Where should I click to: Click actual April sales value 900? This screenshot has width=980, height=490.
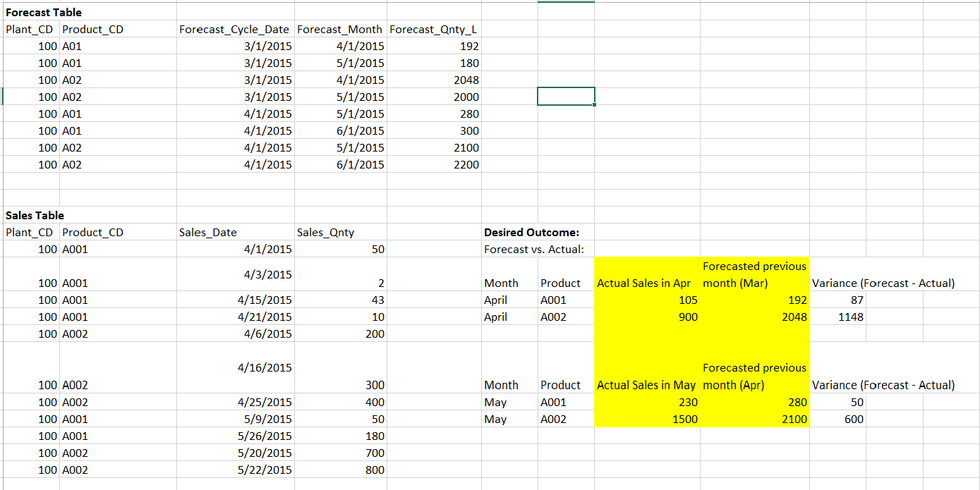(647, 317)
